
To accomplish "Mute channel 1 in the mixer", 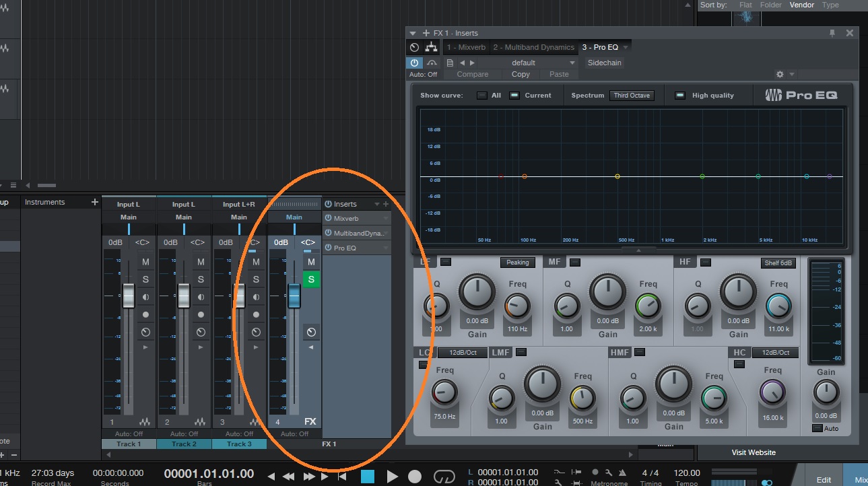I will click(145, 262).
